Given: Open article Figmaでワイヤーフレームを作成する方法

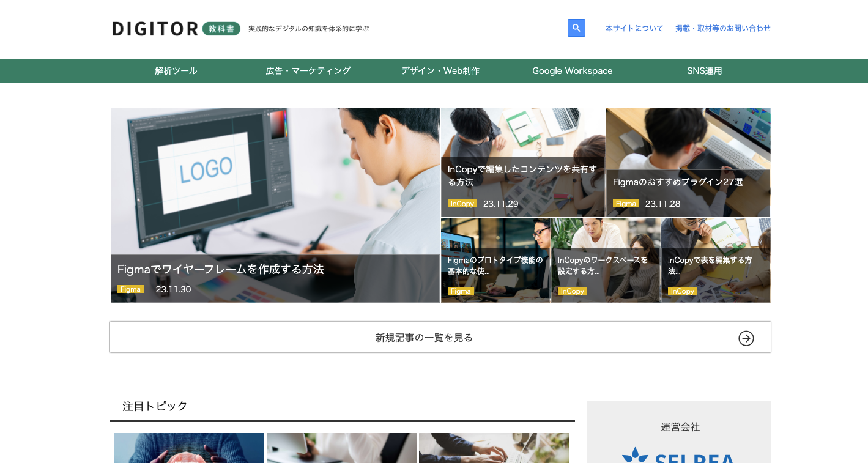Looking at the screenshot, I should pyautogui.click(x=221, y=269).
